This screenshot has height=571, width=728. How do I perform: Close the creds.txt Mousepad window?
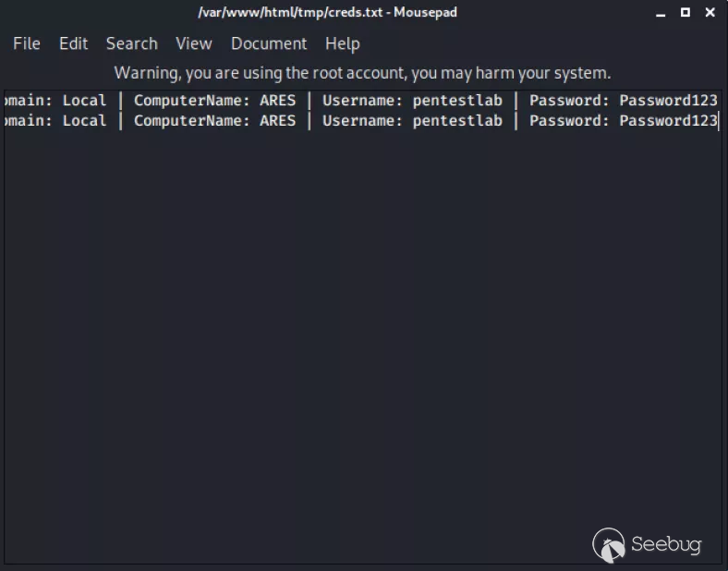[710, 13]
